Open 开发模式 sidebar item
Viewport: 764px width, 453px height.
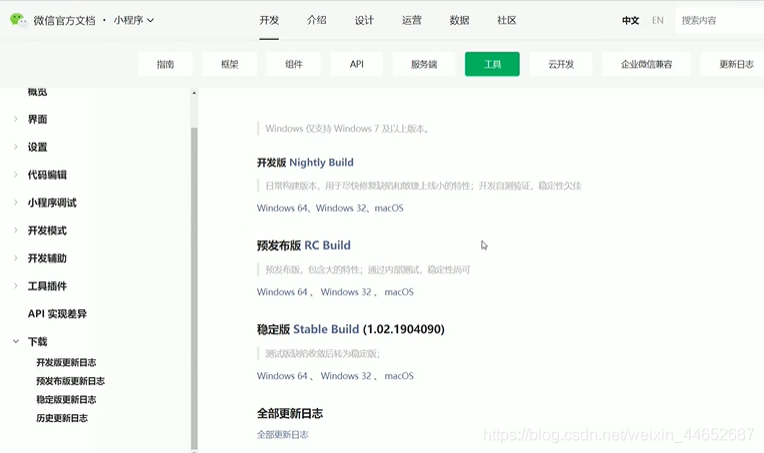pos(47,230)
